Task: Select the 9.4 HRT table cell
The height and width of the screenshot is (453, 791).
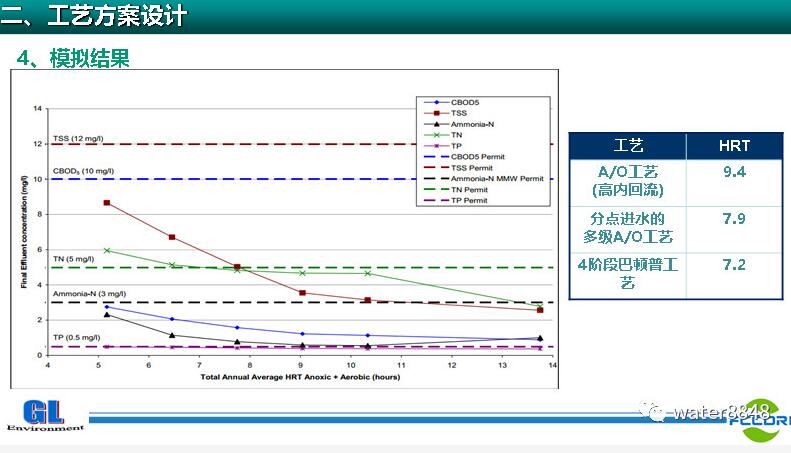Action: tap(734, 172)
